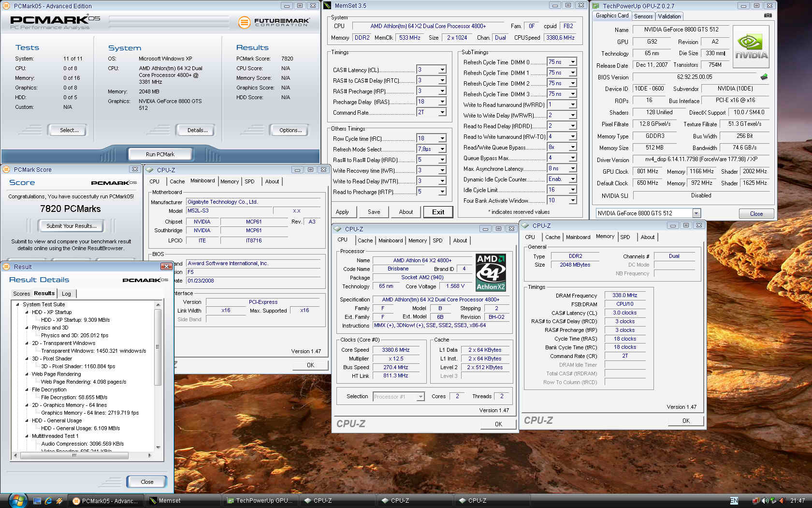Click OK in CPU-Z Memory window
Image resolution: width=812 pixels, height=508 pixels.
pos(686,421)
